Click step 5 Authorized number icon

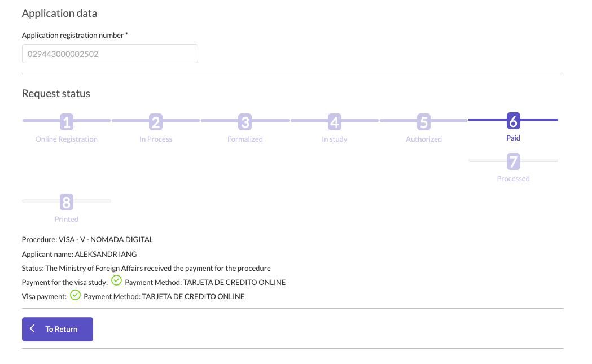click(424, 122)
